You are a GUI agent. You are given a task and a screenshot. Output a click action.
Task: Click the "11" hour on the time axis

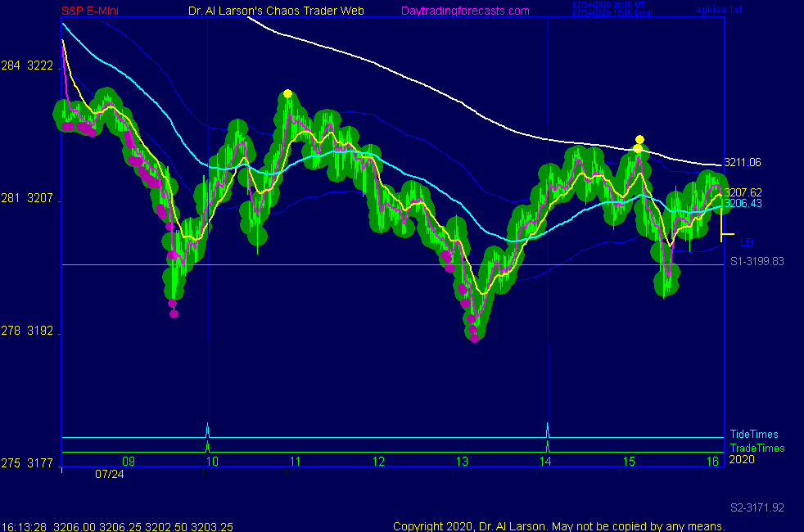point(295,462)
